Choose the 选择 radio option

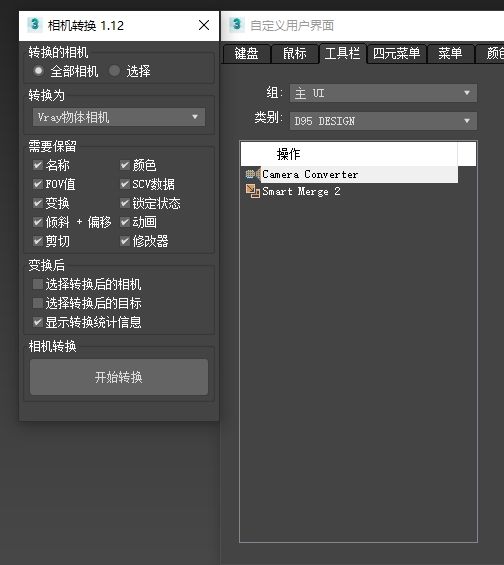tap(114, 71)
